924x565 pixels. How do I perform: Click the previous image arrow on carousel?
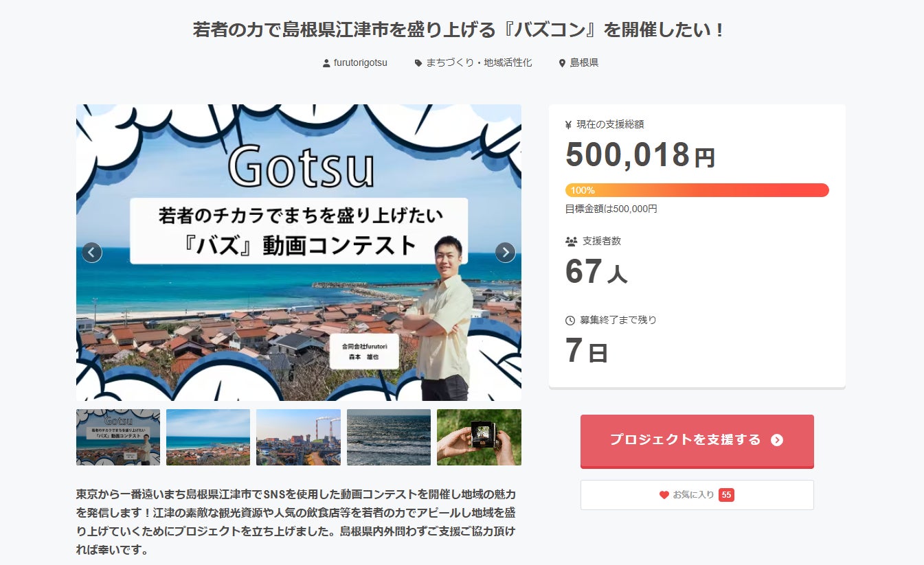coord(92,253)
